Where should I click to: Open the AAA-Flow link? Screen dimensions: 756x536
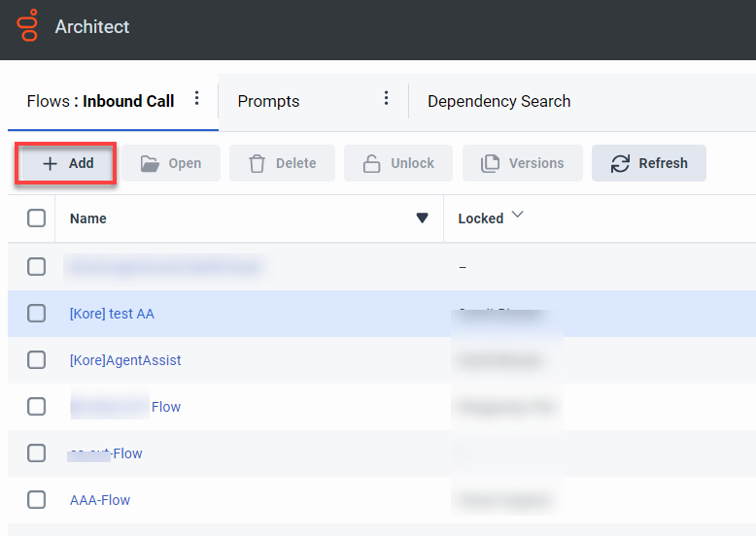coord(100,500)
